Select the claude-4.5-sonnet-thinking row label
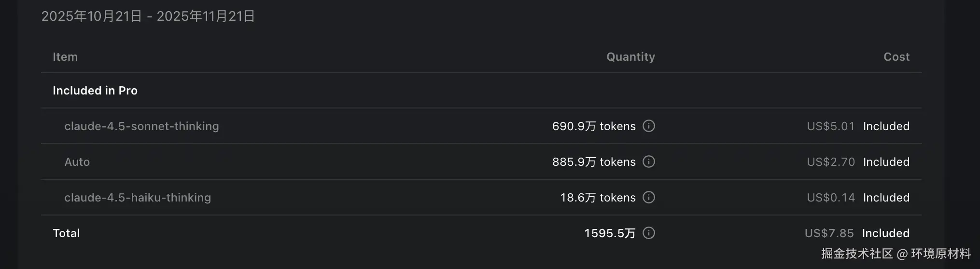The height and width of the screenshot is (269, 980). (x=141, y=126)
